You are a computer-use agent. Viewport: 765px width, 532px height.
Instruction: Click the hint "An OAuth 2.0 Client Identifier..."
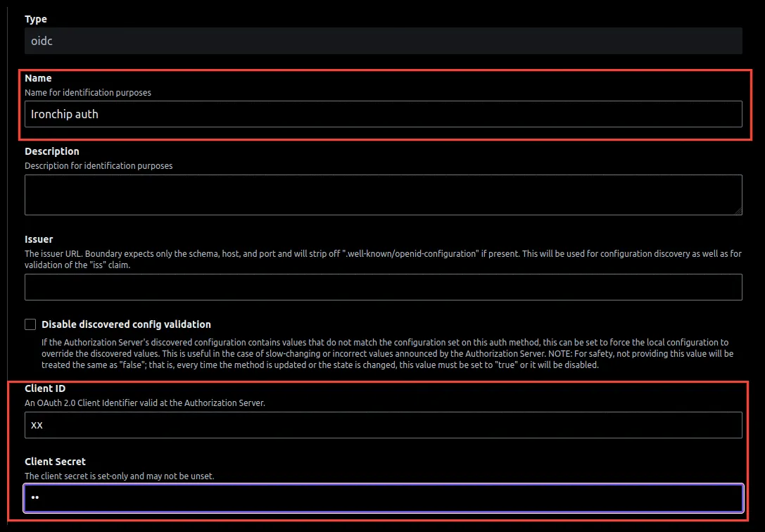145,403
